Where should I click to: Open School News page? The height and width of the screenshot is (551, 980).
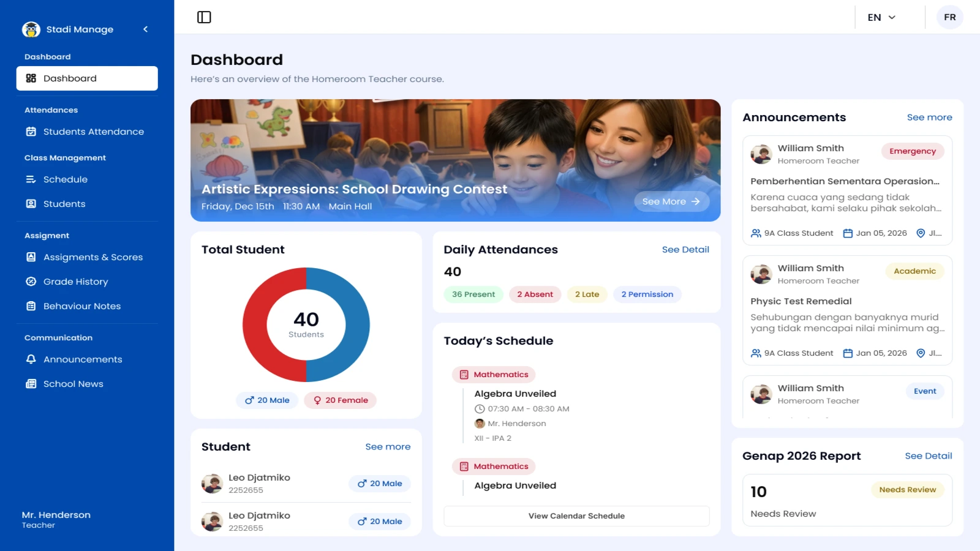point(87,384)
